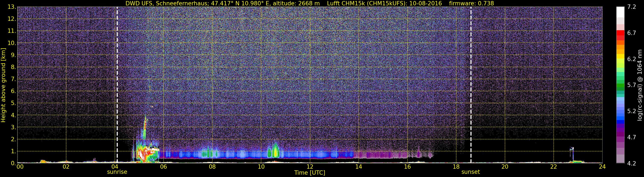This screenshot has height=177, width=644.
Task: Click the time axis tick label 06
Action: pos(164,167)
